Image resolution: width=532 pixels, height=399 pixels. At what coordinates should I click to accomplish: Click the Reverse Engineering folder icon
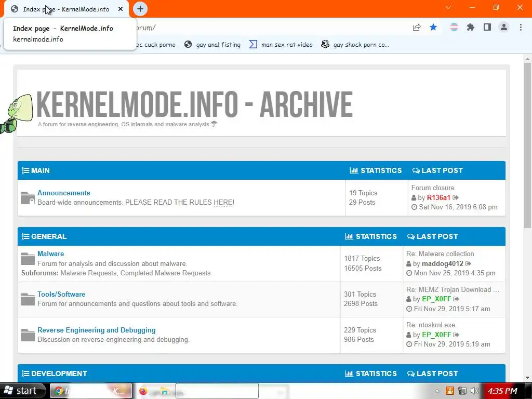(28, 335)
